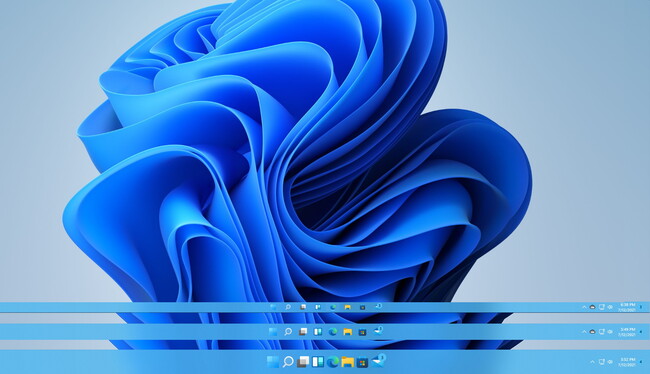Open Start menu on the small top taskbar
This screenshot has width=650, height=374.
[273, 307]
